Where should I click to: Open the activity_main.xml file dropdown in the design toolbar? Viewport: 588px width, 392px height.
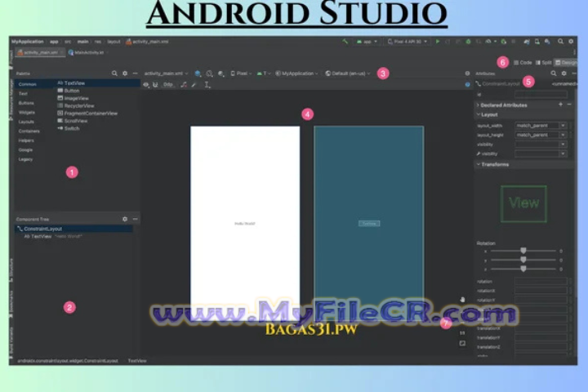tap(166, 73)
